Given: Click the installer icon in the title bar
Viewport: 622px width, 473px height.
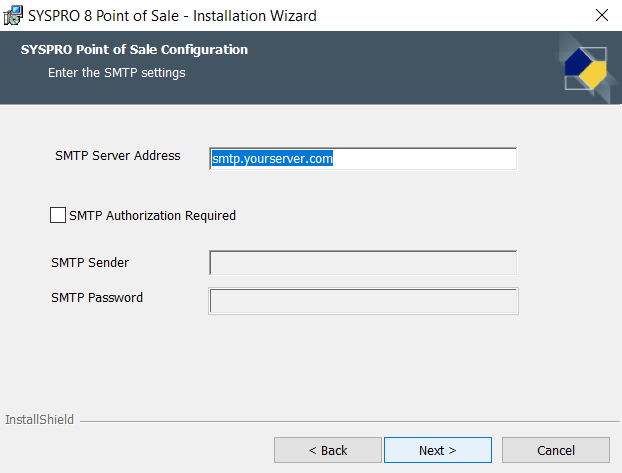Looking at the screenshot, I should point(13,15).
